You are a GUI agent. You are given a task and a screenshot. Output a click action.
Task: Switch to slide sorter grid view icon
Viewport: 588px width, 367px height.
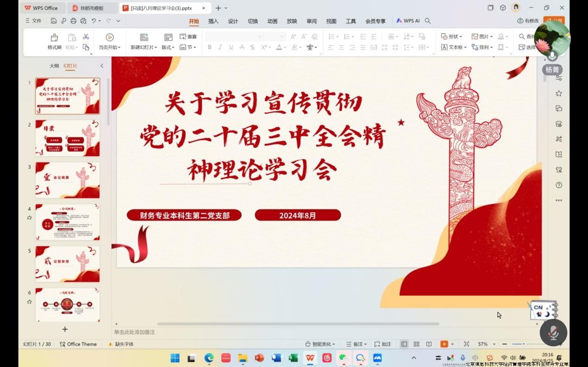(x=416, y=344)
